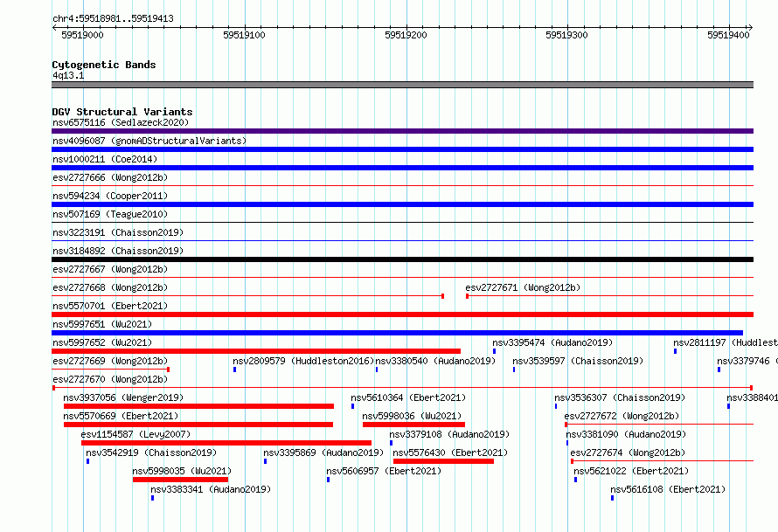The image size is (778, 532).
Task: Select the red nsv5576430 variant bar
Action: [443, 461]
